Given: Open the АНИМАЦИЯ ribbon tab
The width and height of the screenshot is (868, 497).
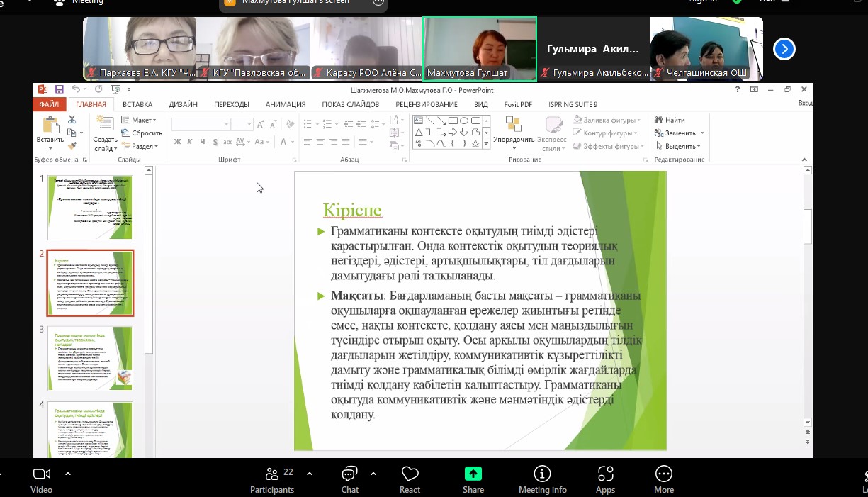Looking at the screenshot, I should 286,104.
